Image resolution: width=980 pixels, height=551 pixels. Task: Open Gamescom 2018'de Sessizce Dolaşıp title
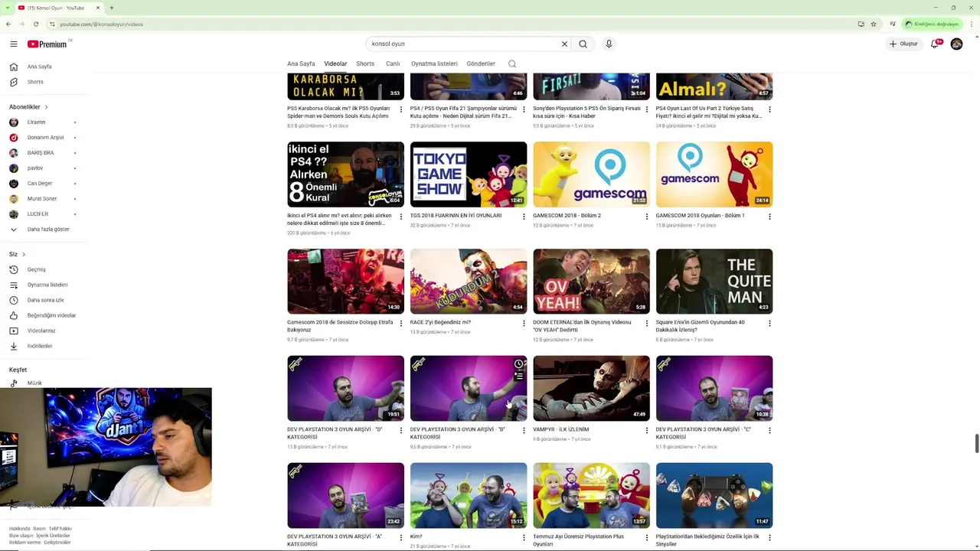[x=340, y=326]
